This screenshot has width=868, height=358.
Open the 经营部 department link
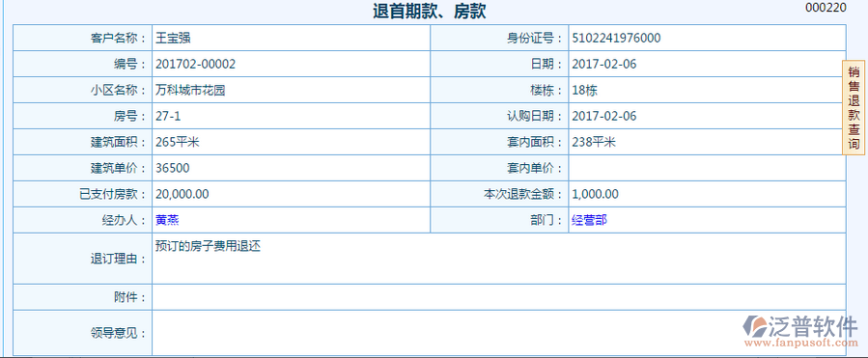[x=589, y=220]
